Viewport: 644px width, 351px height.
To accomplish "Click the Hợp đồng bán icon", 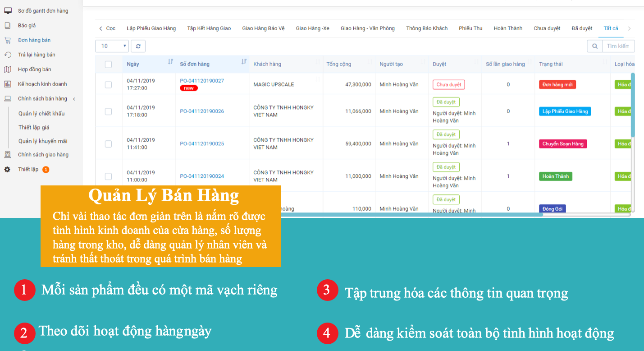I will [7, 69].
